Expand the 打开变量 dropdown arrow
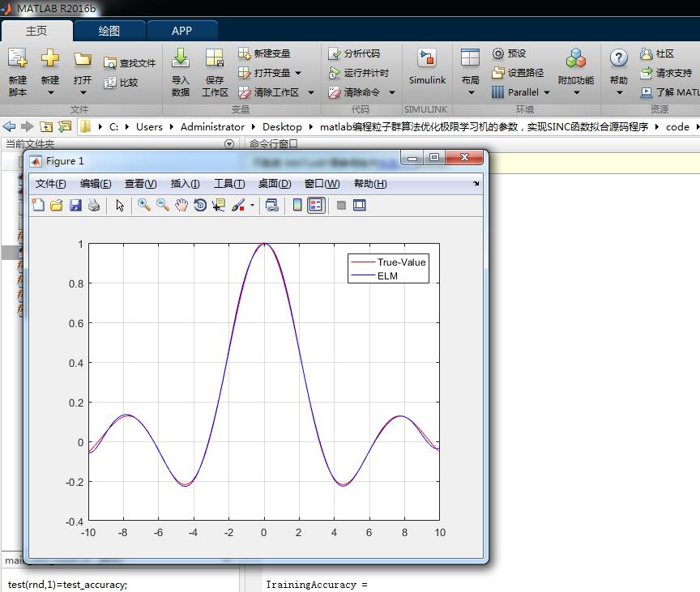The width and height of the screenshot is (700, 592). [x=298, y=73]
